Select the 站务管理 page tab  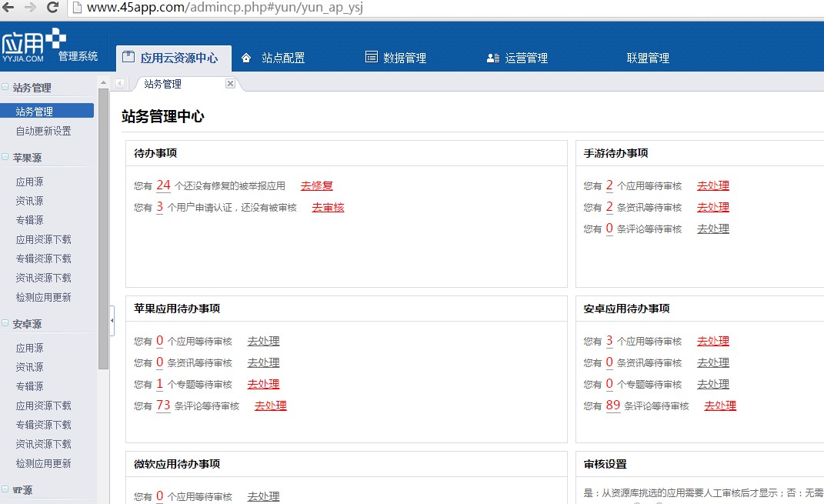(163, 84)
